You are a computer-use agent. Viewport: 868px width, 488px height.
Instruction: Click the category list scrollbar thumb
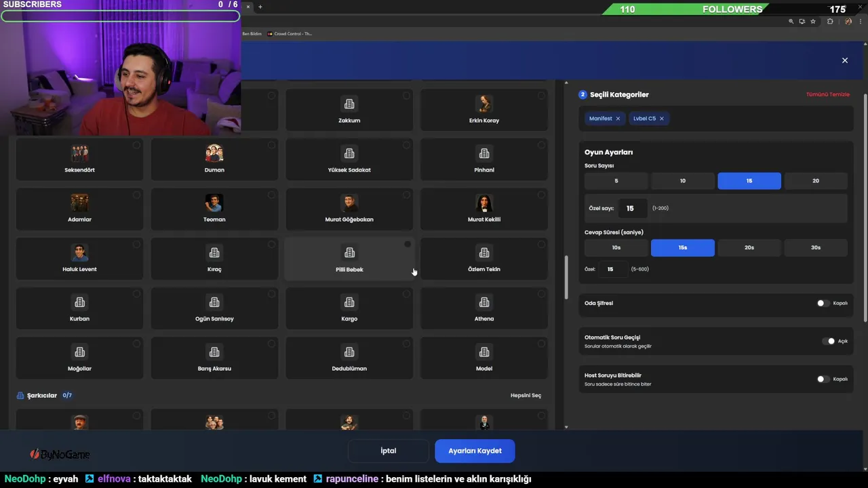click(566, 277)
